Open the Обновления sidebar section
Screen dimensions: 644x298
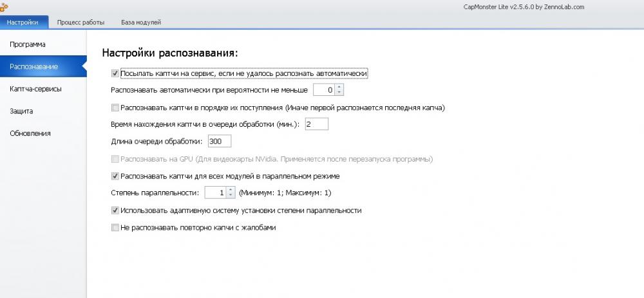[x=30, y=133]
